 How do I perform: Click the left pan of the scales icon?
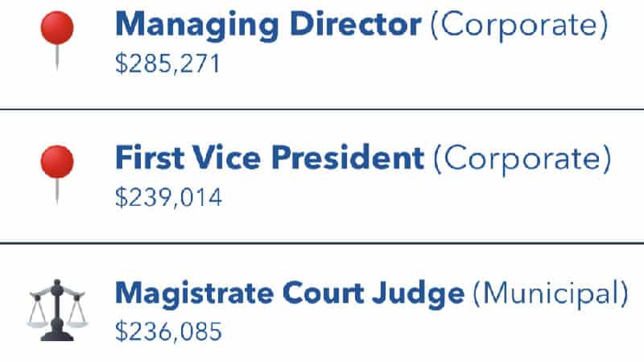38,315
